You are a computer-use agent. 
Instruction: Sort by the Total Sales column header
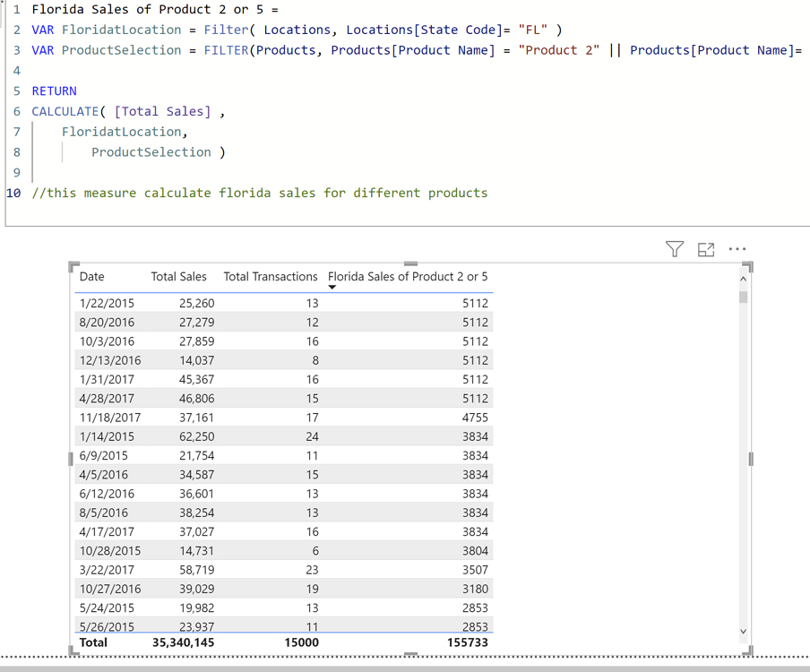178,277
